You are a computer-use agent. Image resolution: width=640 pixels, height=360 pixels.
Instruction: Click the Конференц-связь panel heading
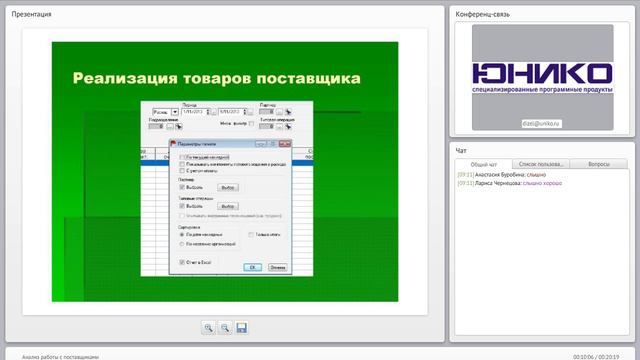(482, 14)
